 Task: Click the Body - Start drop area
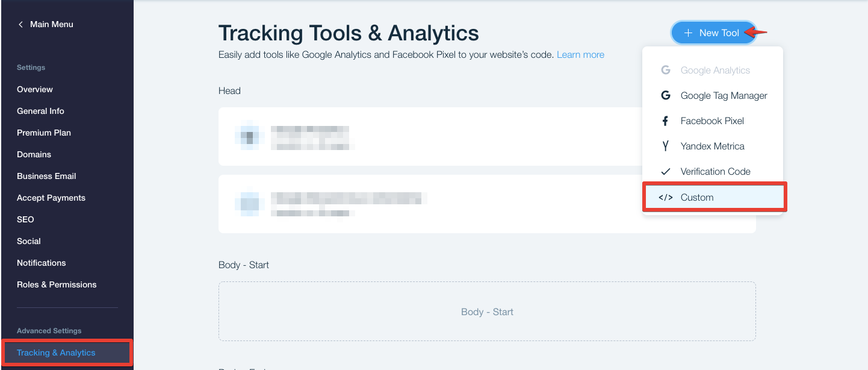487,312
